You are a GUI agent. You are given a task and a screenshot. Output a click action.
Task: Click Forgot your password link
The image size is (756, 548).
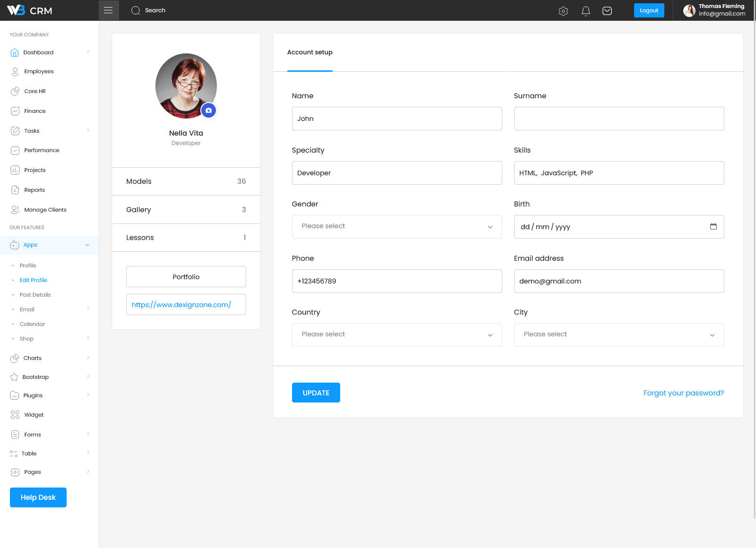coord(684,393)
